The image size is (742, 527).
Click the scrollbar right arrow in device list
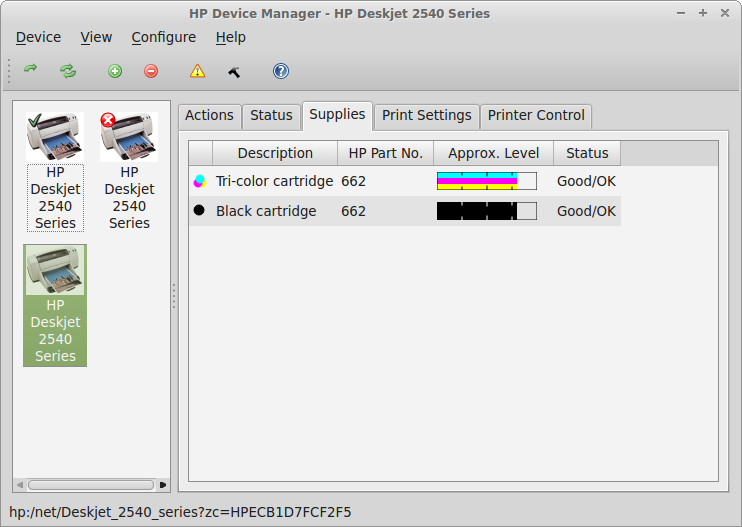click(x=163, y=485)
